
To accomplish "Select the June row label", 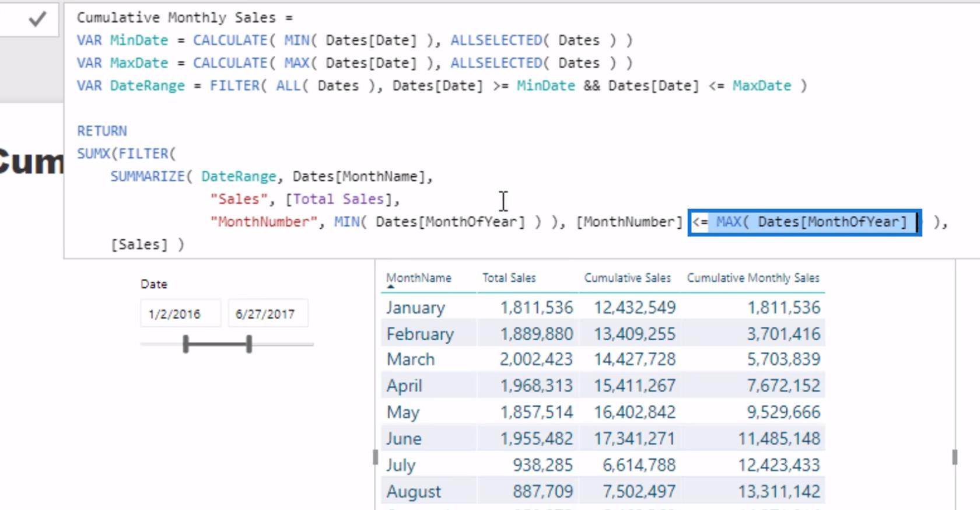I will tap(404, 438).
